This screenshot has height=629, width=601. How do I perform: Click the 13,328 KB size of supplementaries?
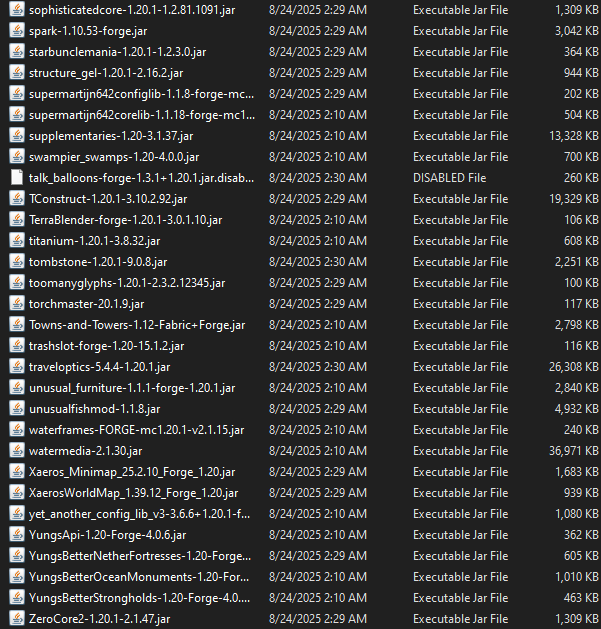point(574,136)
